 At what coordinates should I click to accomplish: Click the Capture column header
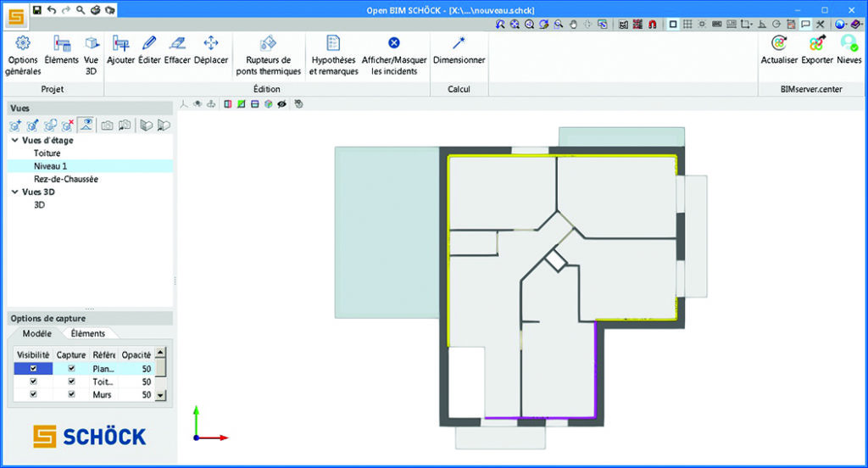(x=71, y=354)
